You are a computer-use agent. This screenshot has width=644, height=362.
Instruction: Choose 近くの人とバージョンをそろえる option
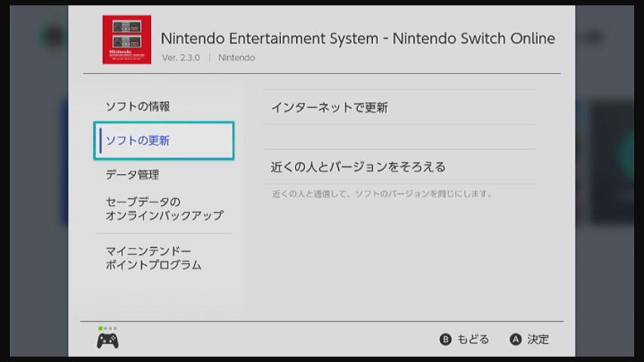[399, 167]
